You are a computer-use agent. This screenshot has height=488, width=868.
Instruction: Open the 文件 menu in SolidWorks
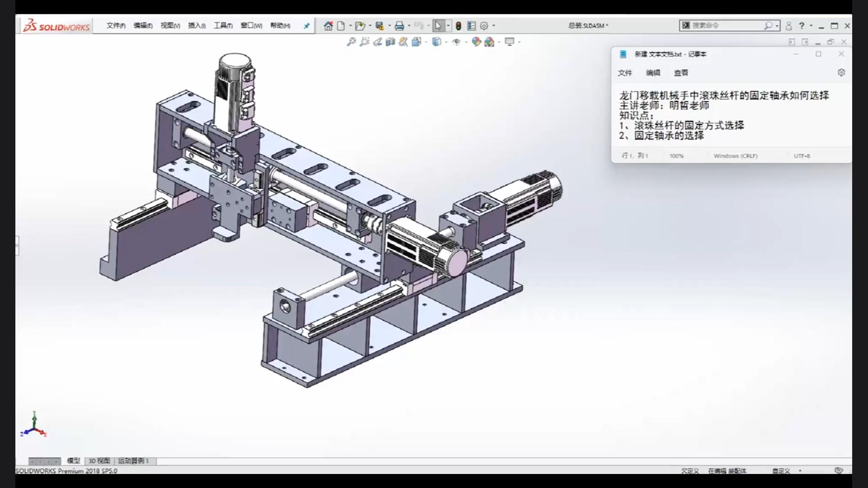tap(116, 26)
